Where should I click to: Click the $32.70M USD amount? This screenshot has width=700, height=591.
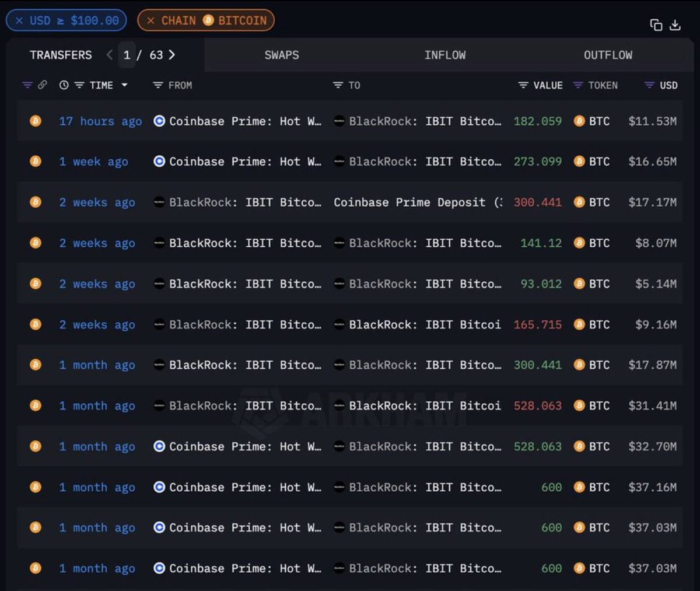652,446
